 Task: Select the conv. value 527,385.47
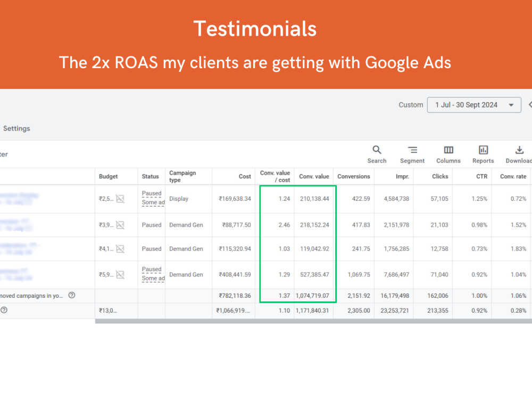coord(314,275)
